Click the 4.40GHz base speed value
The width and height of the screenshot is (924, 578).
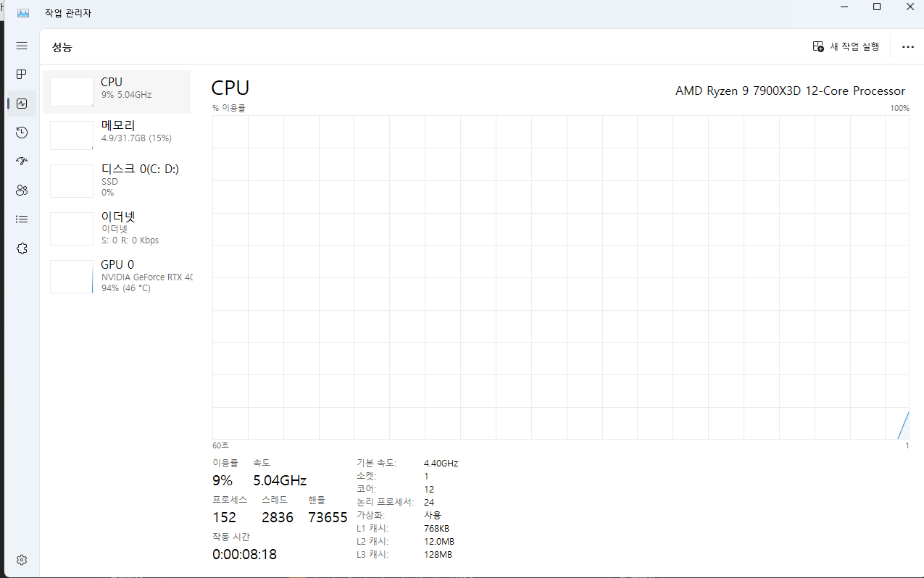[x=441, y=463]
